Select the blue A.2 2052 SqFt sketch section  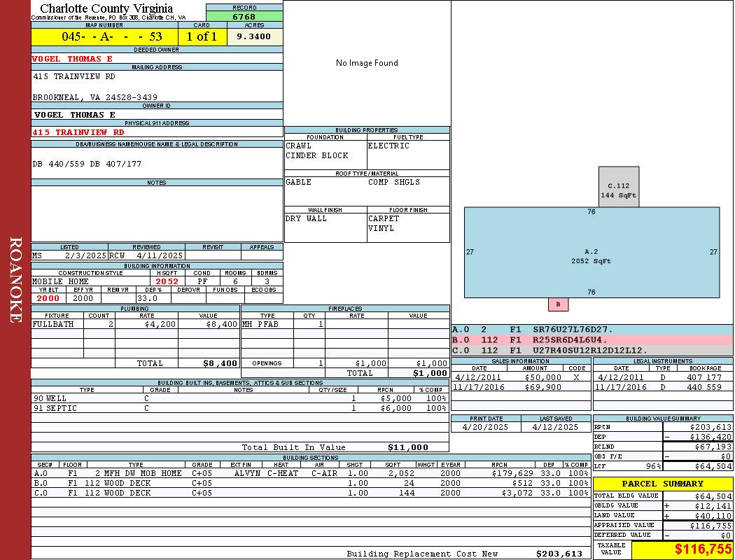coord(591,256)
